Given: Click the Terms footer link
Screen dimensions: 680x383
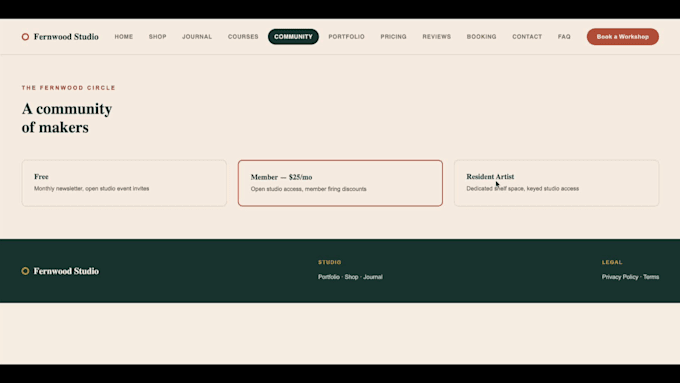Looking at the screenshot, I should click(x=651, y=277).
